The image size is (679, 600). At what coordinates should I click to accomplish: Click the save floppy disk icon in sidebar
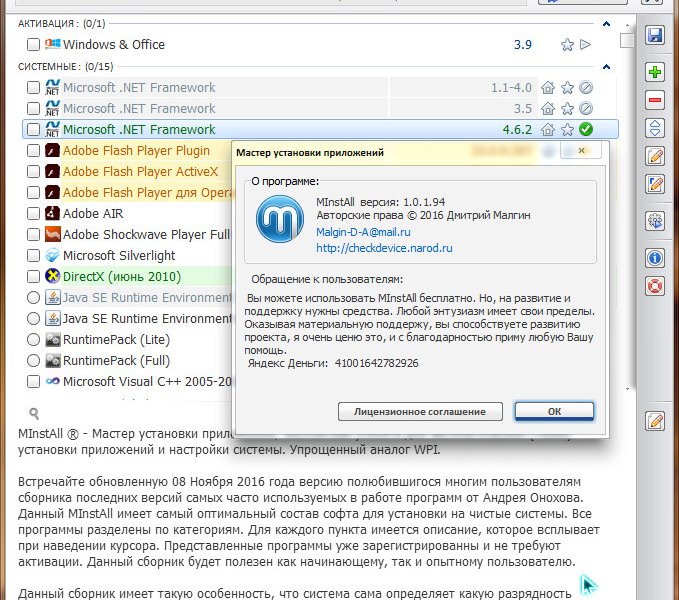pyautogui.click(x=655, y=35)
